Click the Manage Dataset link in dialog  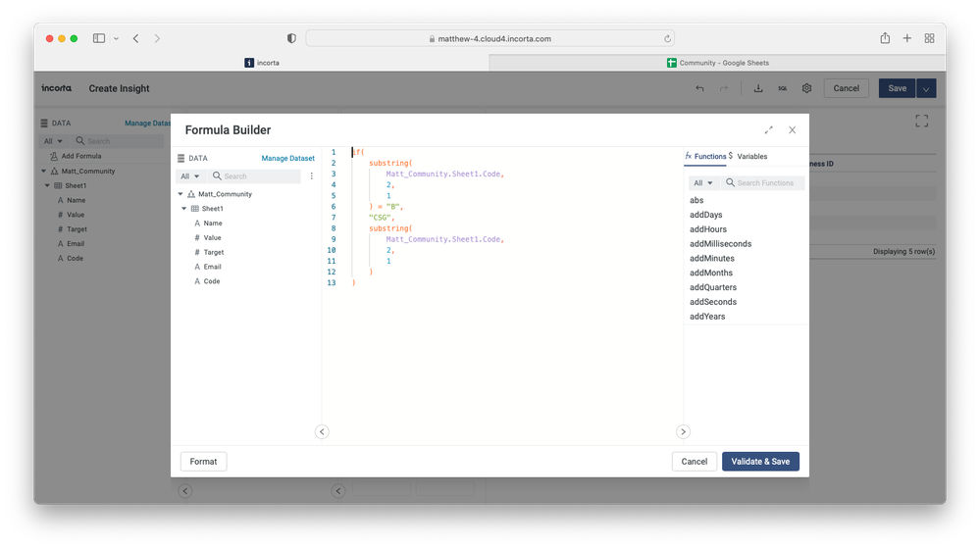point(287,158)
